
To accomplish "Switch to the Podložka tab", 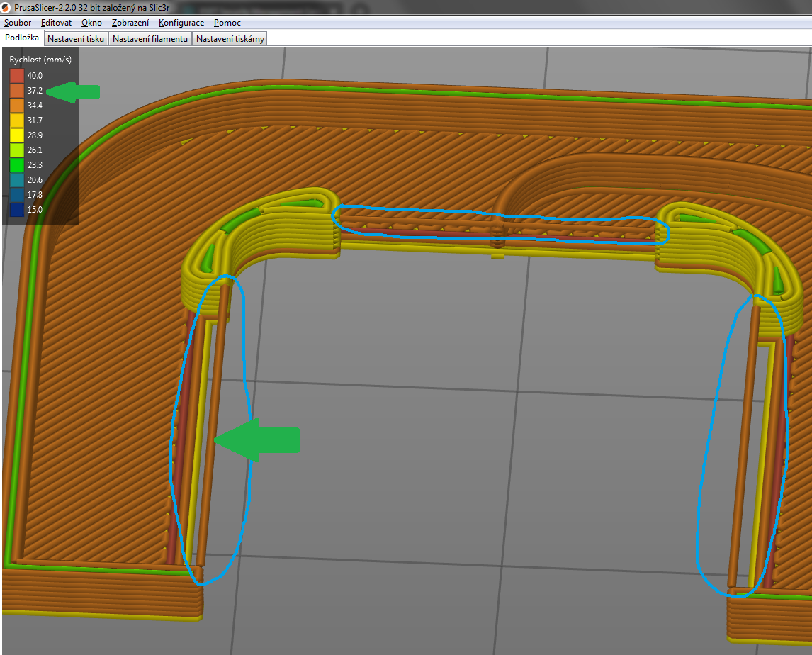I will pos(22,38).
